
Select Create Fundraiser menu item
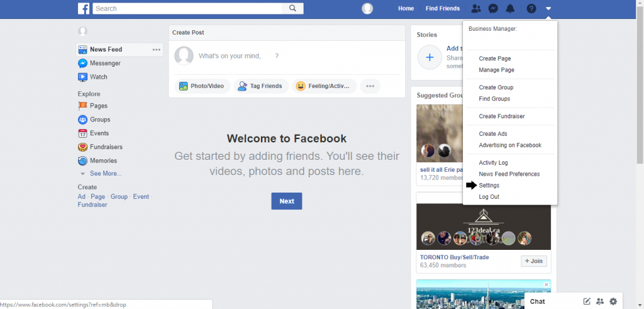coord(501,116)
